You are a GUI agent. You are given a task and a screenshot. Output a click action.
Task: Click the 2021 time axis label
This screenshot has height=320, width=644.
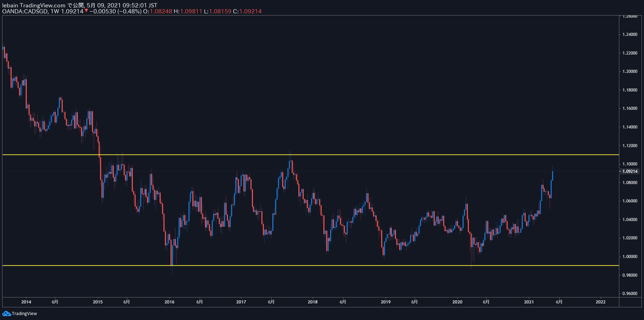pyautogui.click(x=529, y=302)
